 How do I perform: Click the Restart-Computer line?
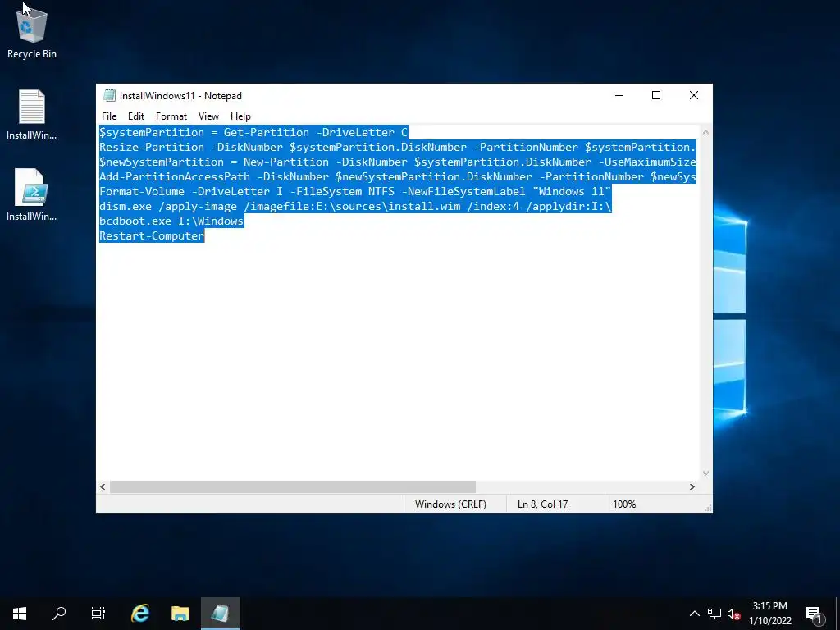click(152, 235)
